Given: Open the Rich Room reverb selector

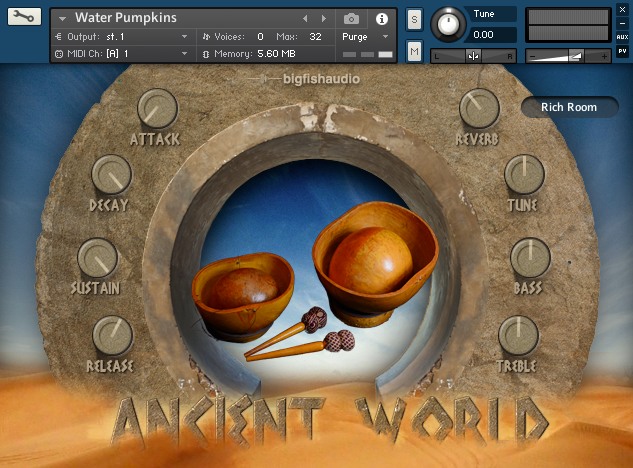Looking at the screenshot, I should point(569,107).
